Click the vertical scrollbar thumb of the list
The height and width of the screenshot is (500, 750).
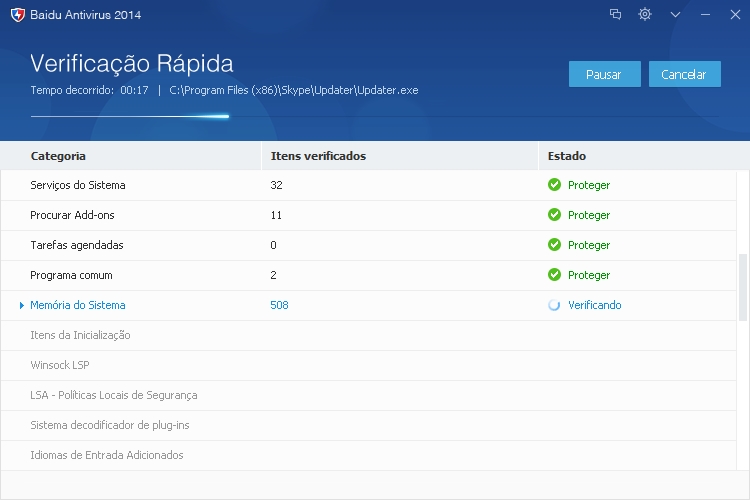tap(742, 287)
